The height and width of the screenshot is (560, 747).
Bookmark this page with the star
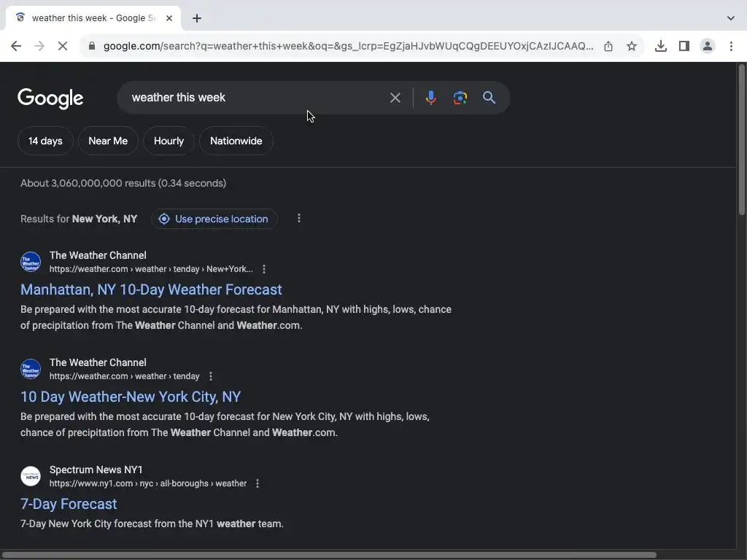point(632,46)
